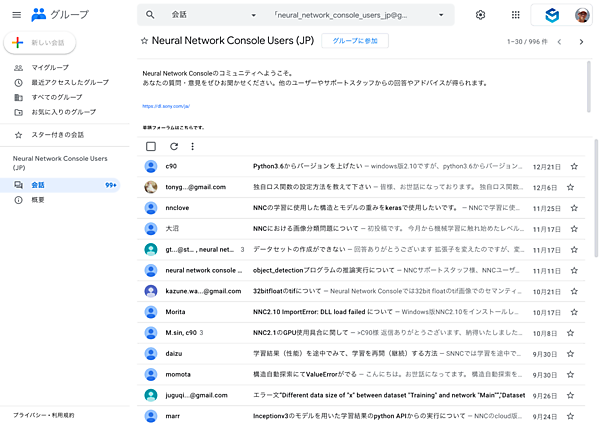Open conversation about Python3.6 version upgrade
The image size is (600, 425).
pos(361,166)
